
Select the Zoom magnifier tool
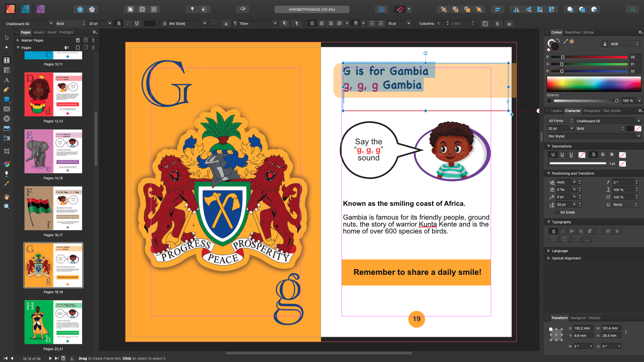click(7, 206)
